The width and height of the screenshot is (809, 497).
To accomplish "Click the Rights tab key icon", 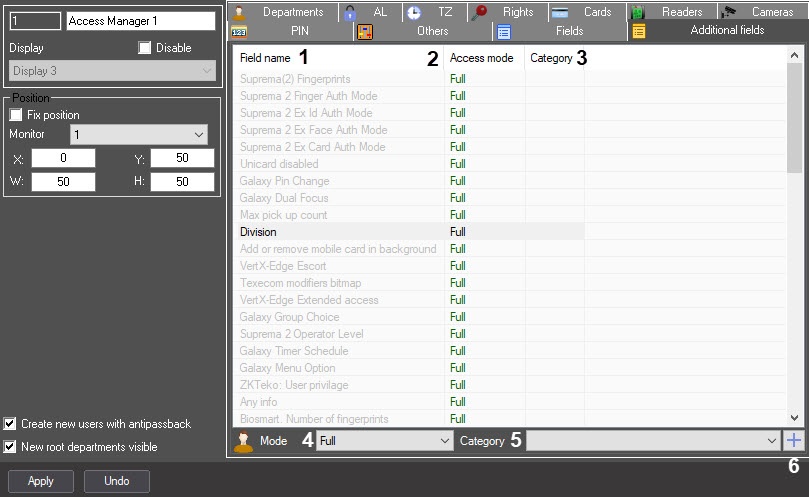I will point(479,12).
